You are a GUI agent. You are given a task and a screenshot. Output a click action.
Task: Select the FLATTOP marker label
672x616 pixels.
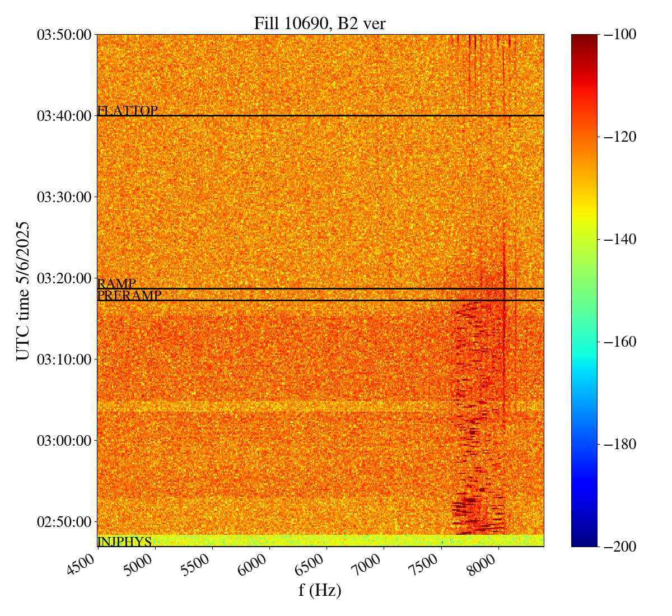tap(128, 111)
